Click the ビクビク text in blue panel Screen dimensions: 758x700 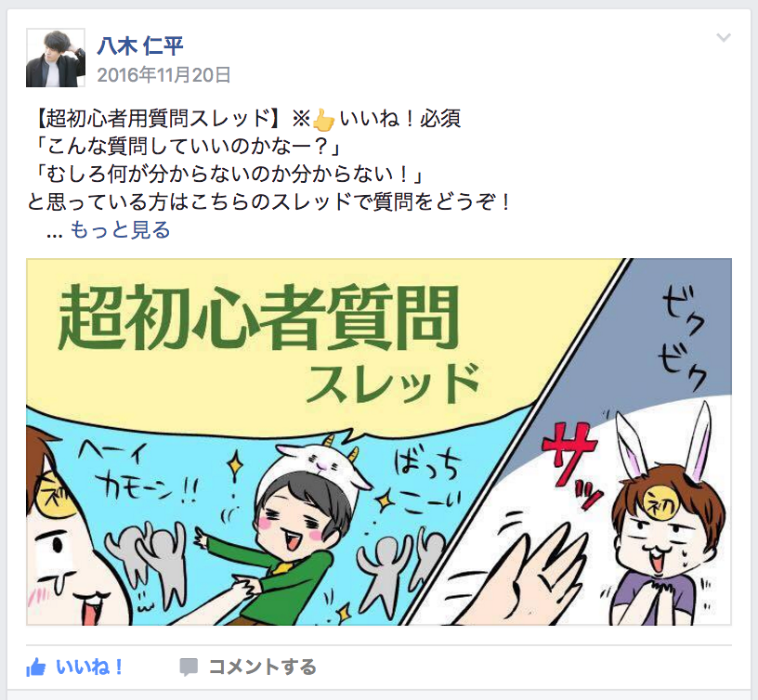(x=682, y=338)
